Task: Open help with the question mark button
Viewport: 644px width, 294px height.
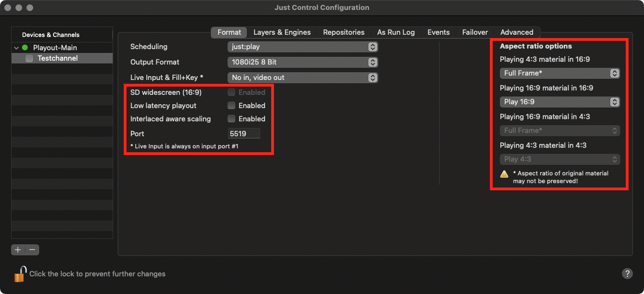Action: [627, 274]
